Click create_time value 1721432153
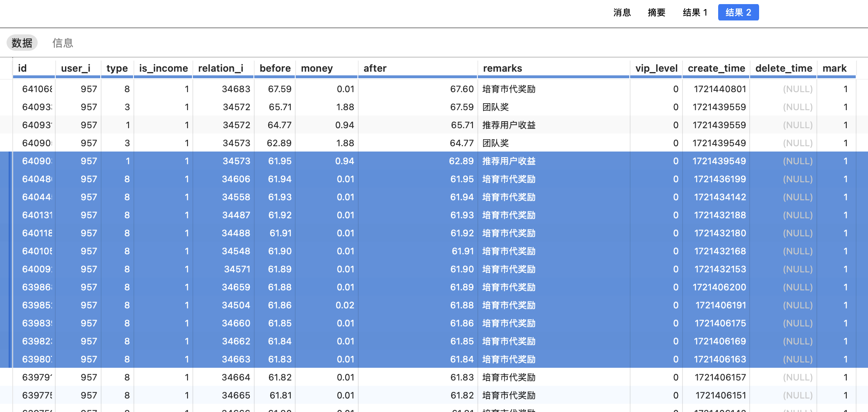Screen dimensions: 868x412 [x=720, y=269]
